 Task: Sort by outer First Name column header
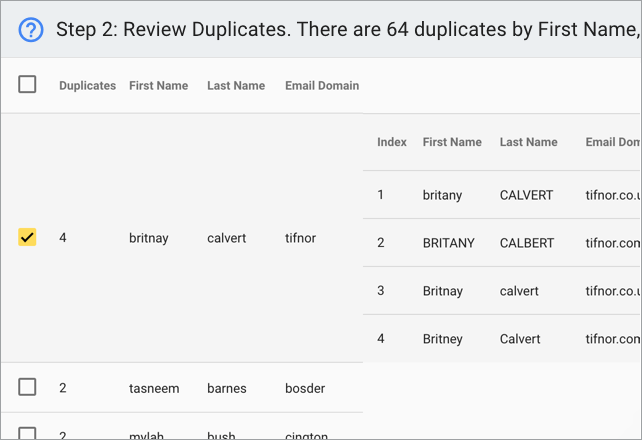coord(158,86)
